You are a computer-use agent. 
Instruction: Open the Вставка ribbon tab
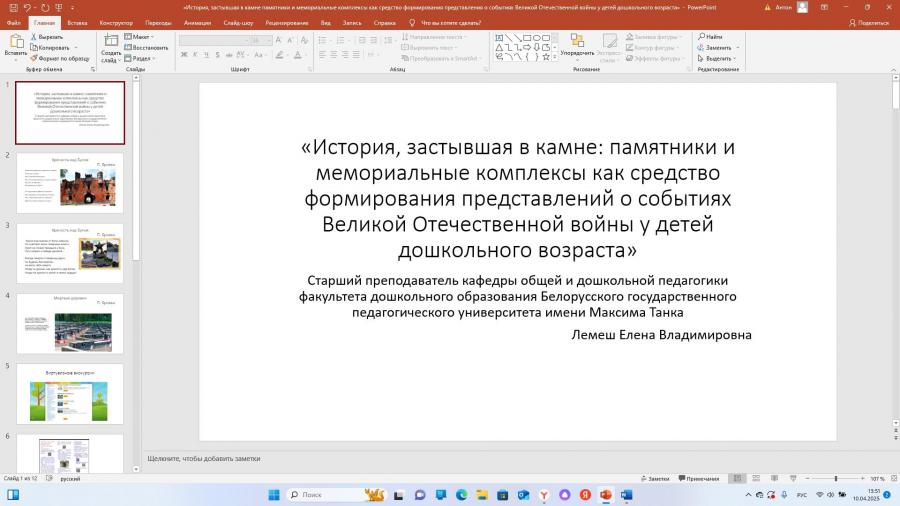tap(77, 23)
